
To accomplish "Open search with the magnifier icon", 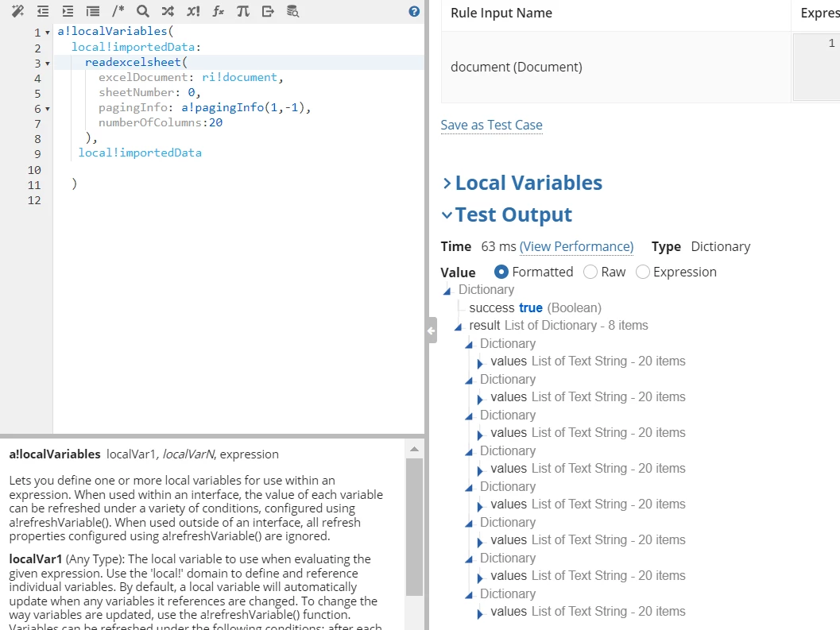I will tap(142, 11).
